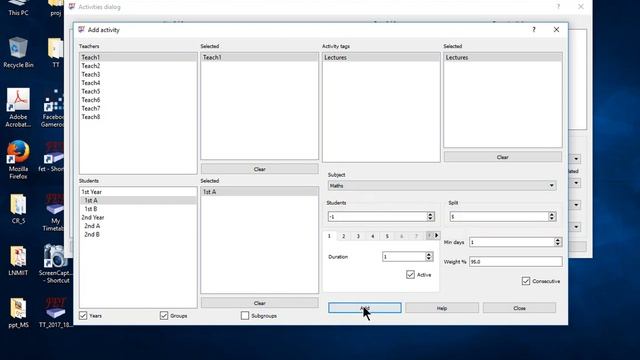Select 2nd A in Students list
Viewport: 640px width, 360px height.
point(138,226)
